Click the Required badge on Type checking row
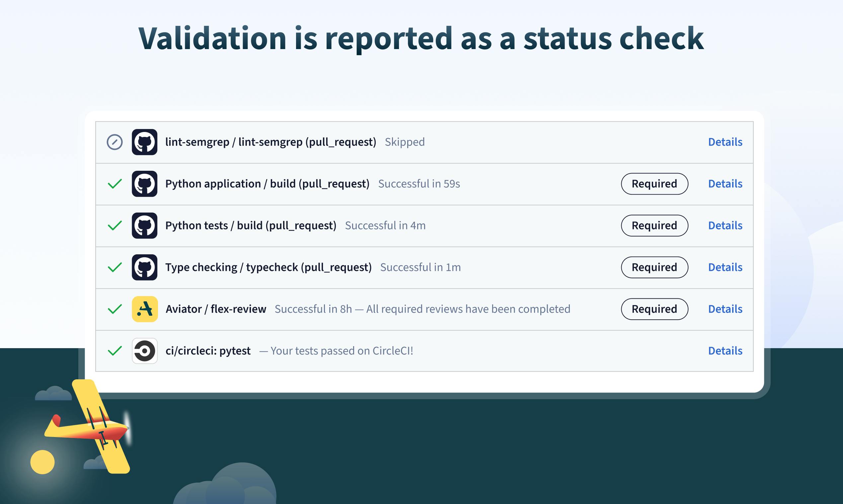 (654, 267)
